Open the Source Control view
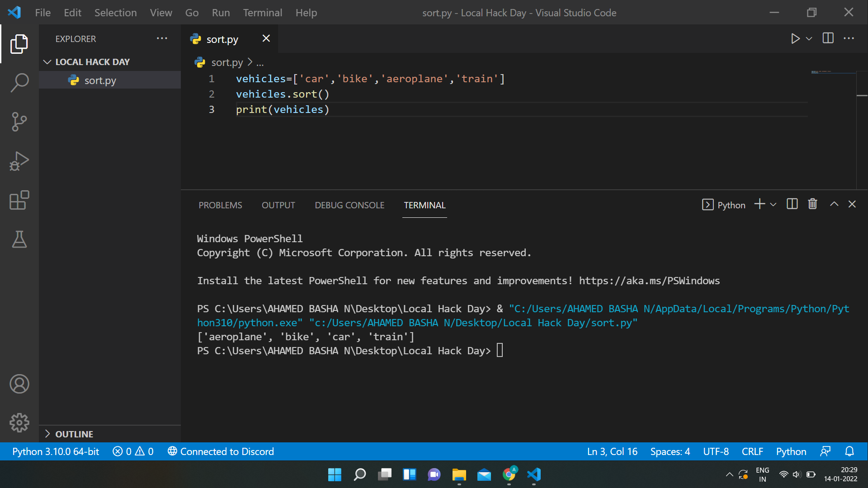Image resolution: width=868 pixels, height=488 pixels. pyautogui.click(x=19, y=122)
